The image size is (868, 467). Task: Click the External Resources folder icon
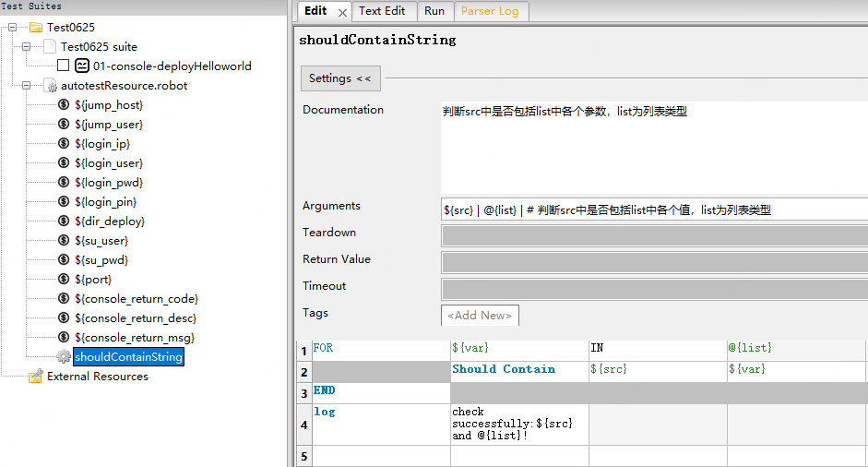[36, 377]
